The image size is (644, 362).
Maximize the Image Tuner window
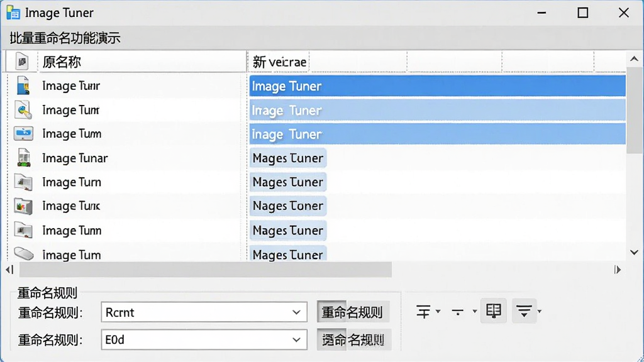pos(583,13)
